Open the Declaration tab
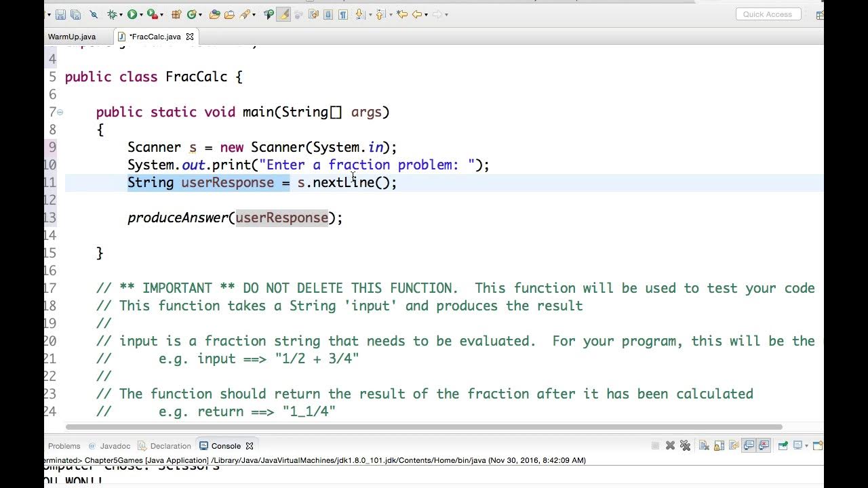The width and height of the screenshot is (868, 488). coord(164,446)
